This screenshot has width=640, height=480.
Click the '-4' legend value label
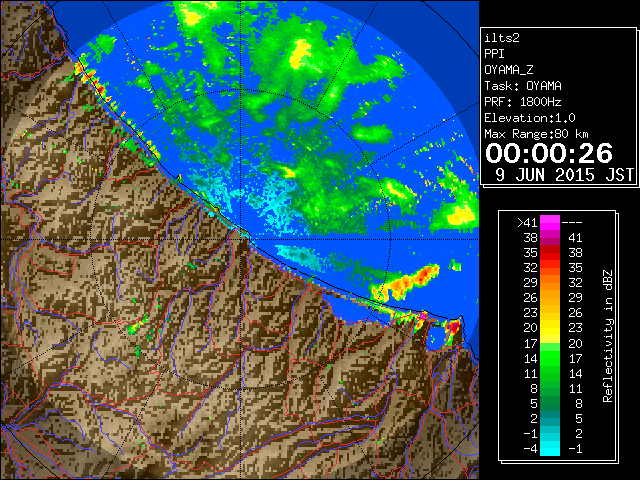click(530, 449)
